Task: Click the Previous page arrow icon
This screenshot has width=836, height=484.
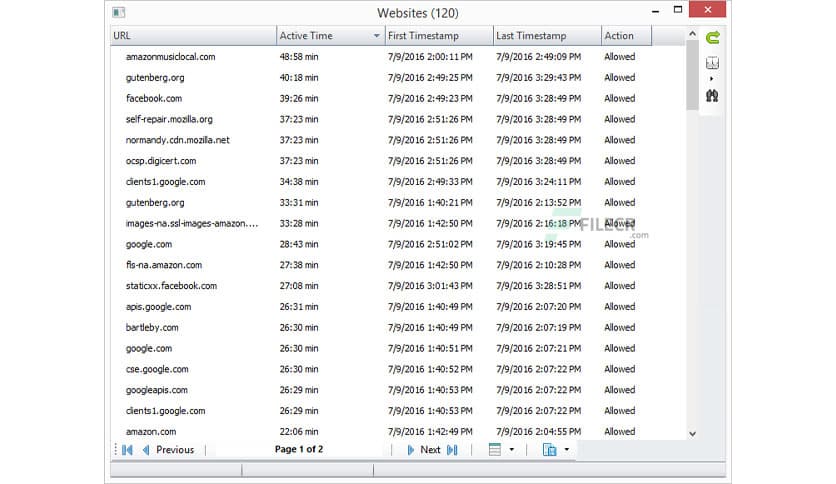Action: click(146, 450)
